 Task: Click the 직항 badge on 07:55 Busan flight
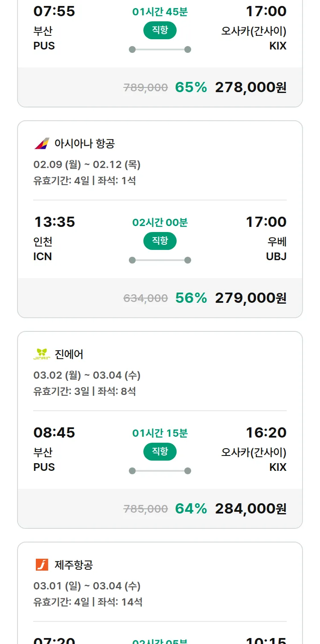pos(160,30)
